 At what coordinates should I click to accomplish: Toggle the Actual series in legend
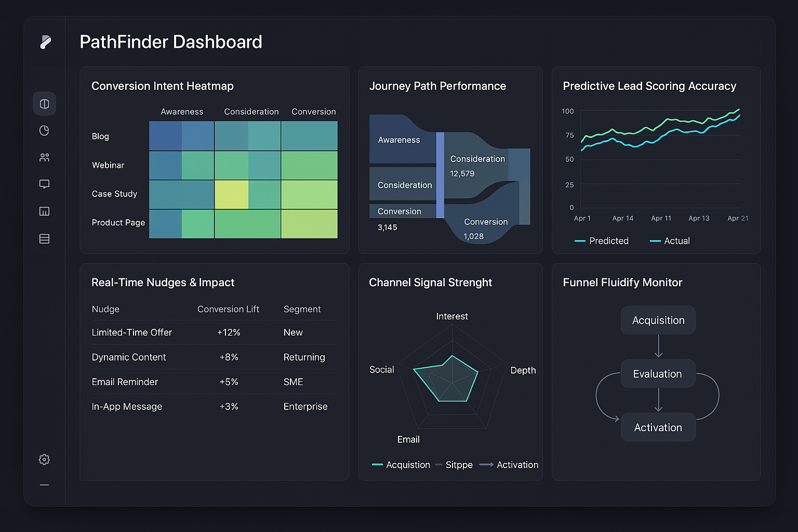click(x=670, y=241)
